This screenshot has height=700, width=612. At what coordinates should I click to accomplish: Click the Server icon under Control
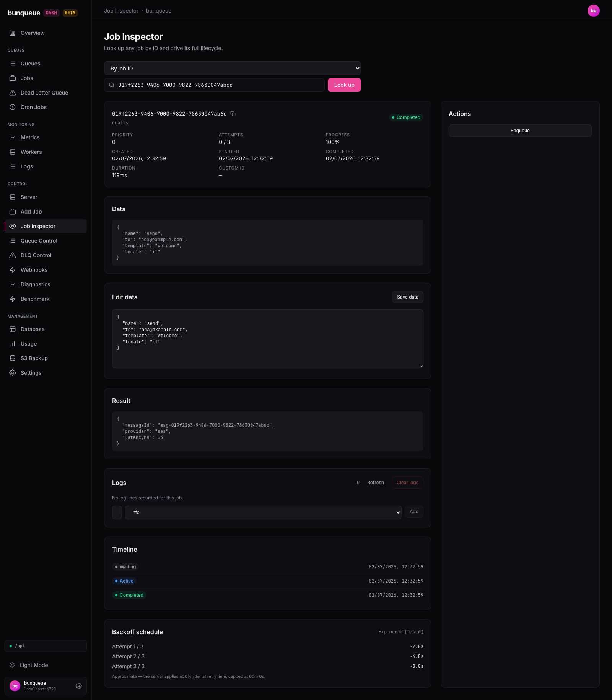pyautogui.click(x=13, y=197)
